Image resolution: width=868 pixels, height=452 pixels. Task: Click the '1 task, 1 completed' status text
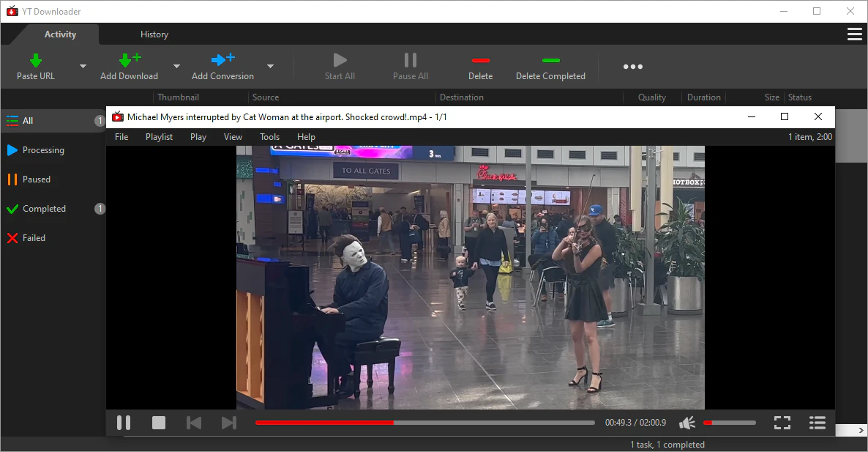(667, 445)
